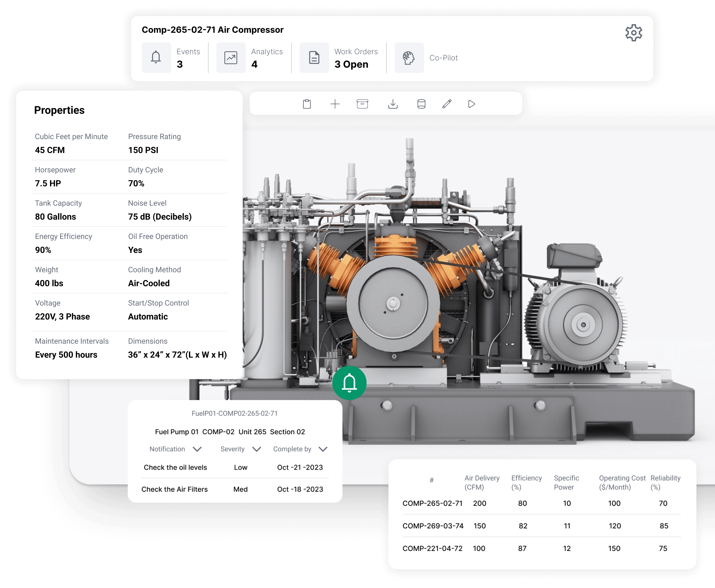Expand the Severity column dropdown

coord(257,449)
